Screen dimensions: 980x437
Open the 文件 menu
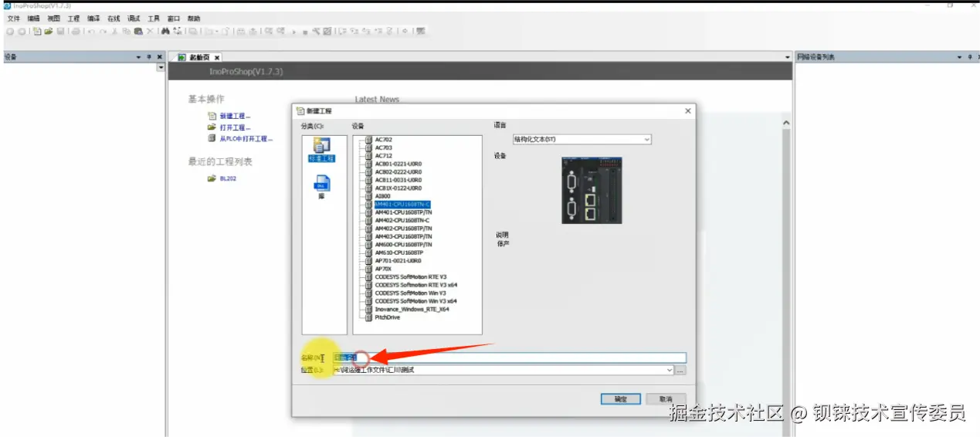point(13,19)
